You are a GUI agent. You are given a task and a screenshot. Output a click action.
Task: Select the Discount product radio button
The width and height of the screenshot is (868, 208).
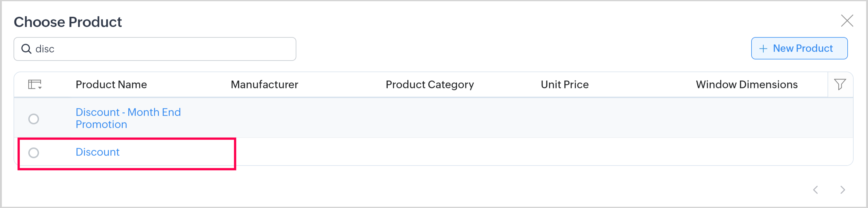point(34,153)
